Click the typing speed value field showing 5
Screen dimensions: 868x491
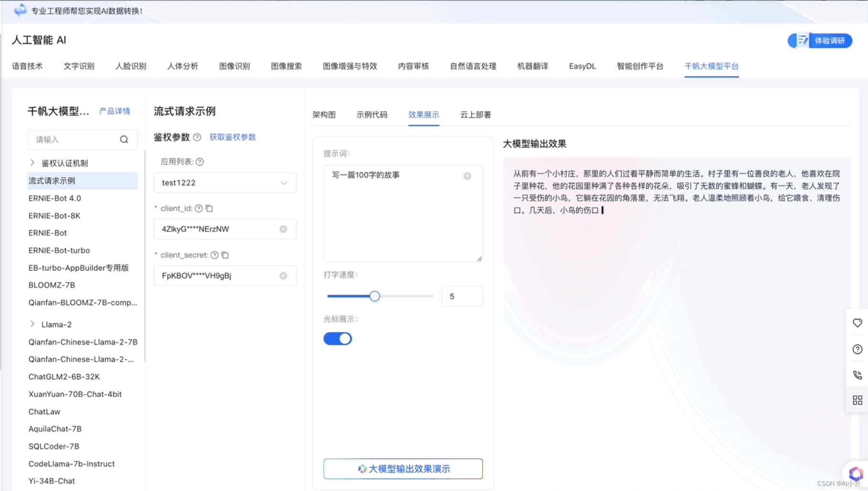click(x=462, y=296)
